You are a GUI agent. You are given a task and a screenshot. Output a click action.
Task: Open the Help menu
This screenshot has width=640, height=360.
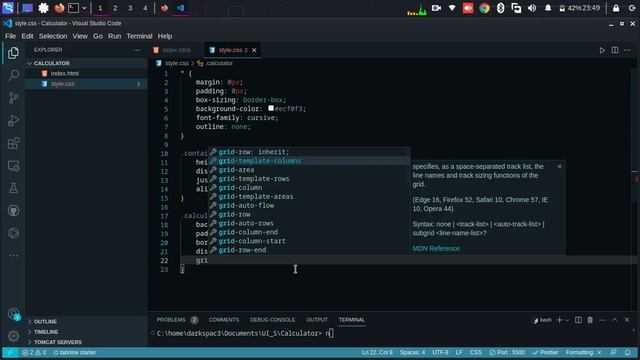(165, 36)
